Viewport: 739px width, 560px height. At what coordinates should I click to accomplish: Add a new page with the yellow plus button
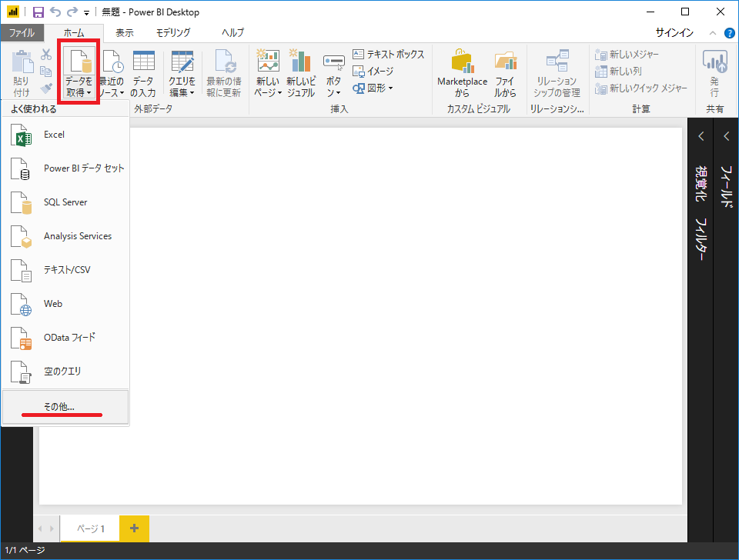(134, 528)
